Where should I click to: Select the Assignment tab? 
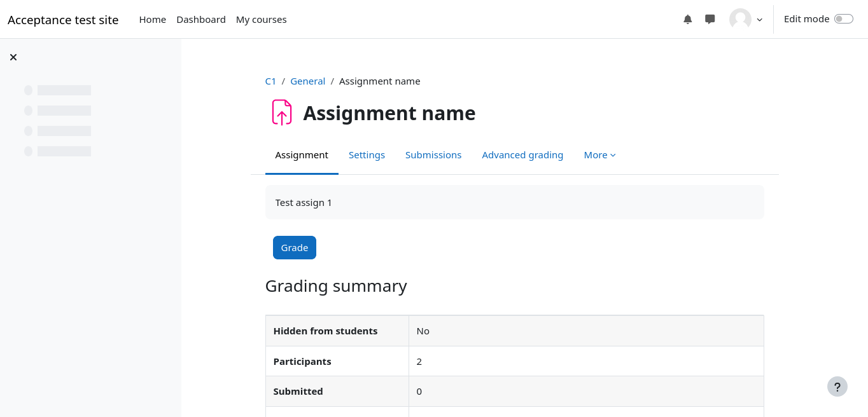tap(302, 155)
